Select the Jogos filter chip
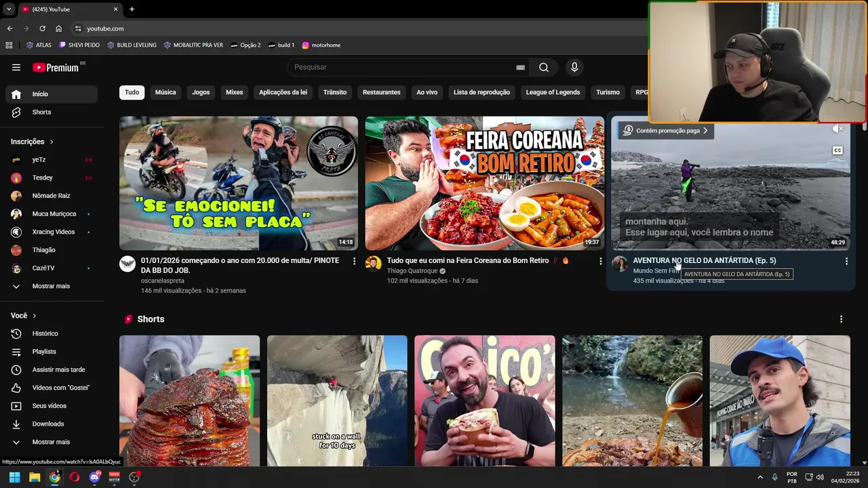Image resolution: width=868 pixels, height=488 pixels. tap(201, 92)
